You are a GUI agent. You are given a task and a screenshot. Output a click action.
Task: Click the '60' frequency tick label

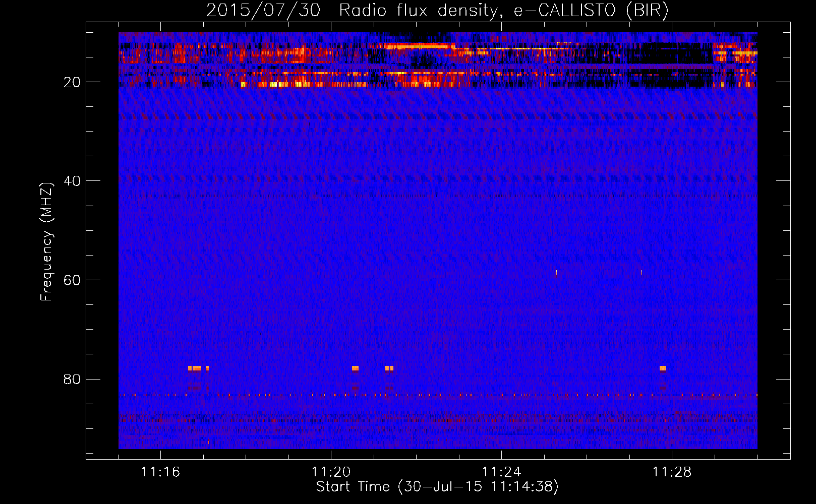(72, 280)
